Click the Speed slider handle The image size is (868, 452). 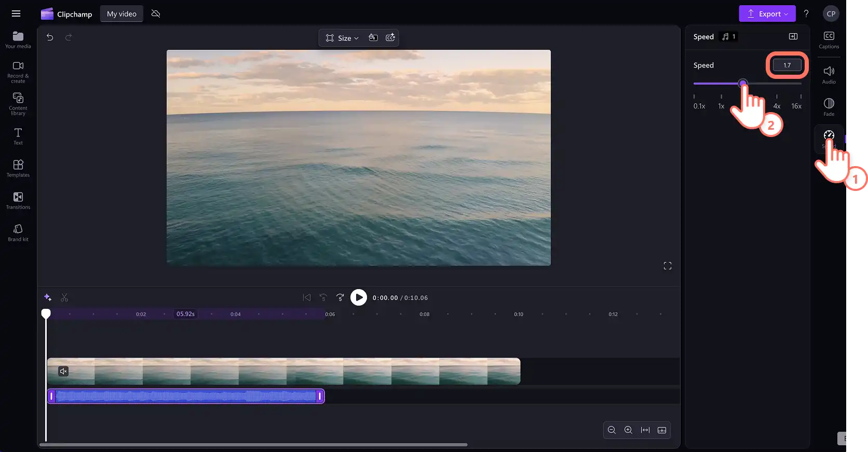pos(743,83)
